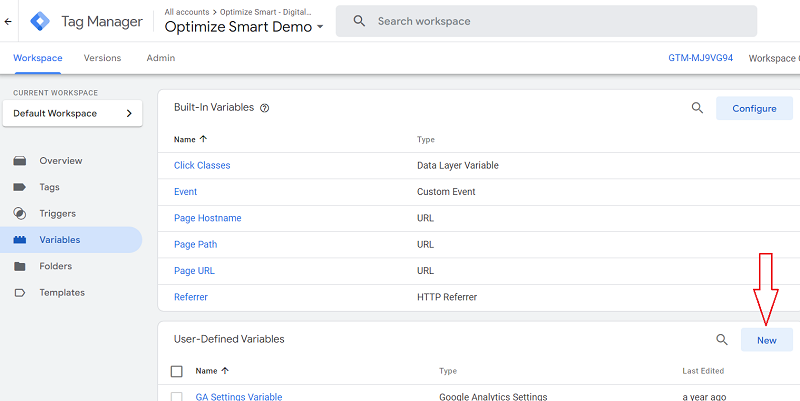800x401 pixels.
Task: Click the Folders icon
Action: tap(20, 266)
